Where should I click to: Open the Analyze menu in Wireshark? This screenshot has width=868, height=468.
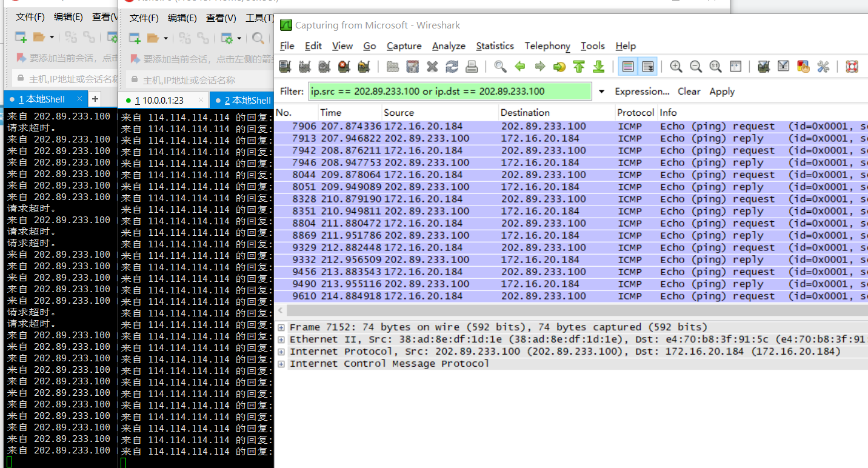(x=449, y=46)
